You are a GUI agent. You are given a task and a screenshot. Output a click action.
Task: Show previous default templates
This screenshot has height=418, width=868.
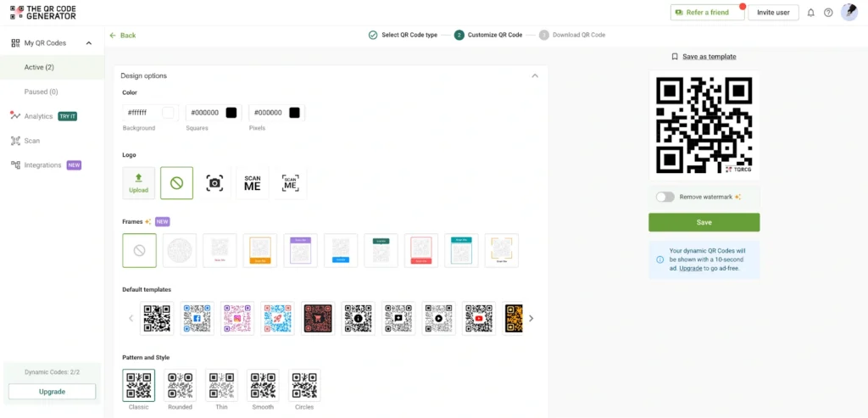point(131,318)
